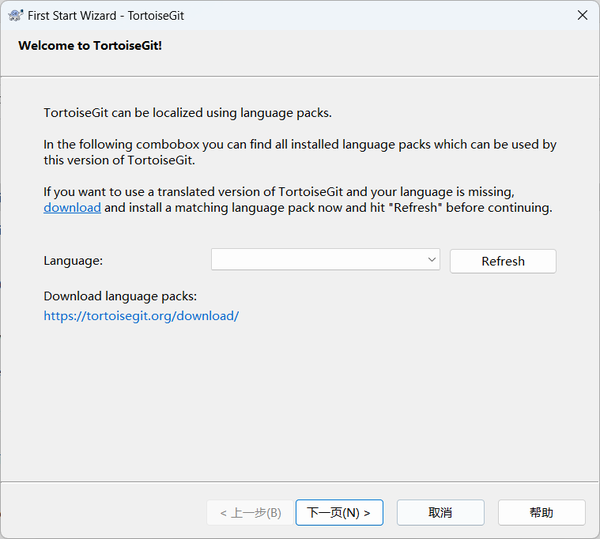
Task: Click the 帮助 help button
Action: coord(541,512)
